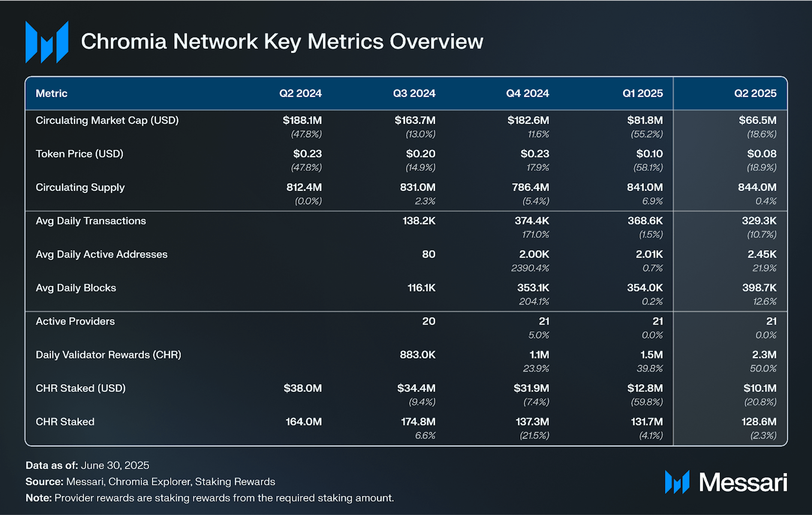812x515 pixels.
Task: Click the Note about provider rewards
Action: (210, 498)
